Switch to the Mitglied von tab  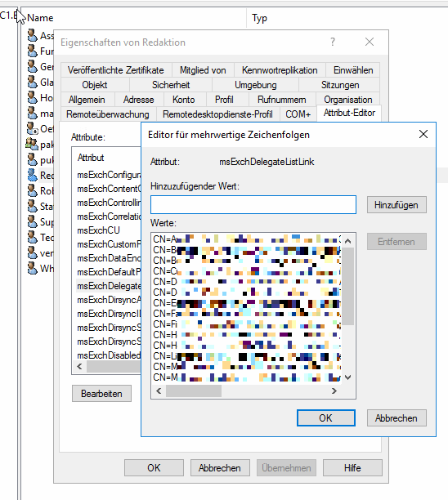(x=203, y=70)
